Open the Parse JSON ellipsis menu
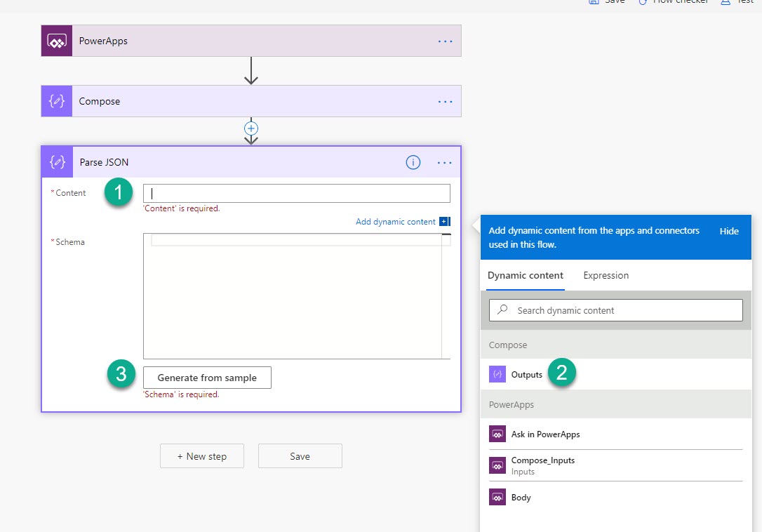 click(x=445, y=162)
